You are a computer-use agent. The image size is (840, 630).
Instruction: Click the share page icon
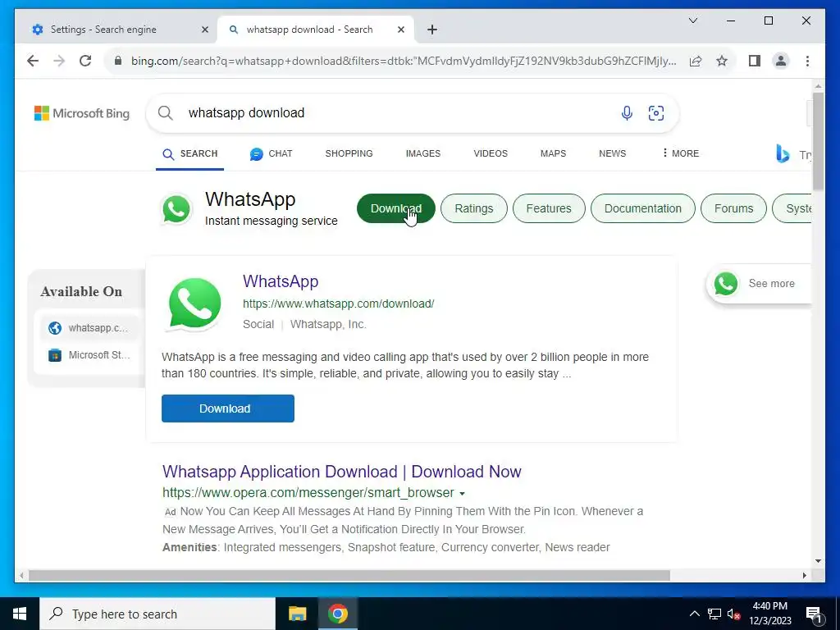pyautogui.click(x=696, y=61)
